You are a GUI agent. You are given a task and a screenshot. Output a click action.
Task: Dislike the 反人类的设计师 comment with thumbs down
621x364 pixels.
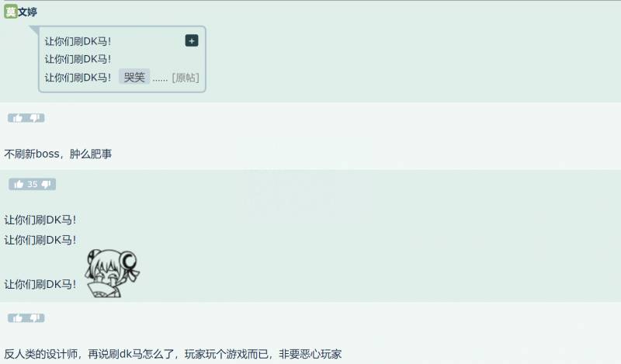(35, 318)
